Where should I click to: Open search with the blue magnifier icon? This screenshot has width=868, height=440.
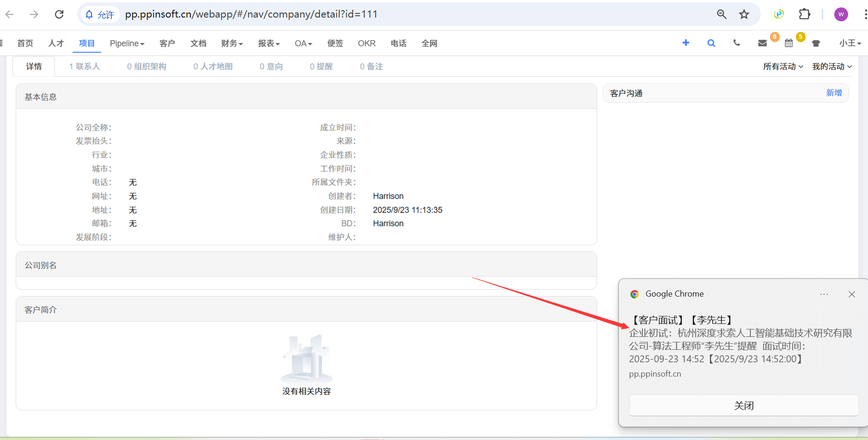[x=711, y=43]
